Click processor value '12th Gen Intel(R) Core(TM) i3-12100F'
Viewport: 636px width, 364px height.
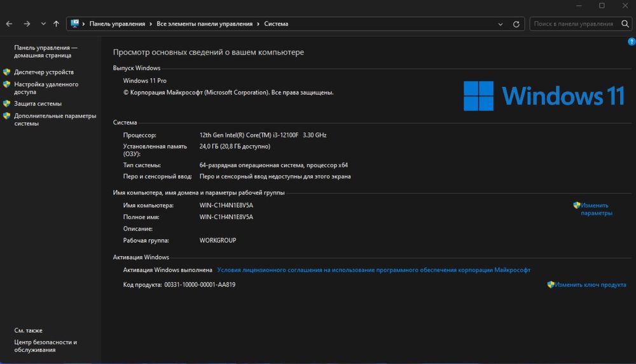[249, 135]
